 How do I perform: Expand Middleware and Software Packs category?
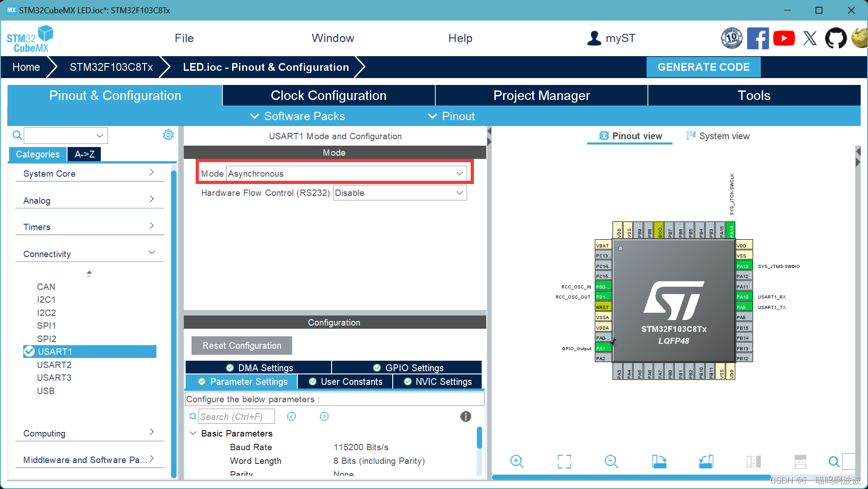(x=89, y=459)
